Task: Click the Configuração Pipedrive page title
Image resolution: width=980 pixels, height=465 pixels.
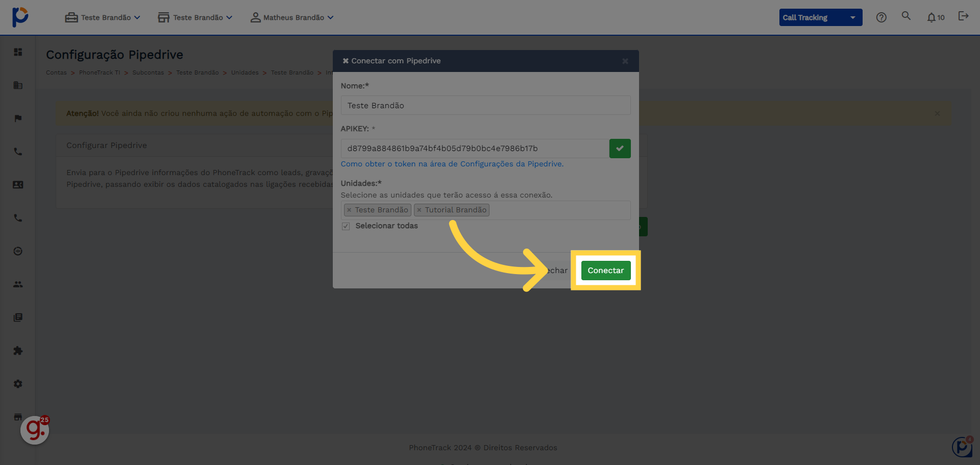Action: [x=114, y=55]
